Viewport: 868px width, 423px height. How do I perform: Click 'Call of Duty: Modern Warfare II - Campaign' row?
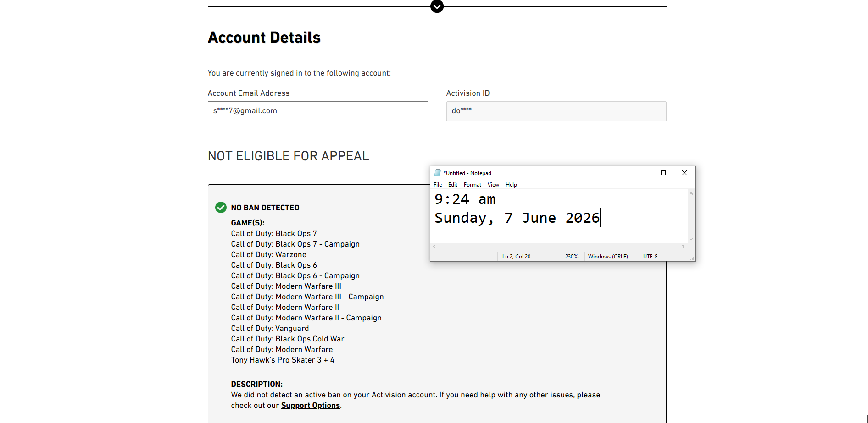click(x=306, y=318)
